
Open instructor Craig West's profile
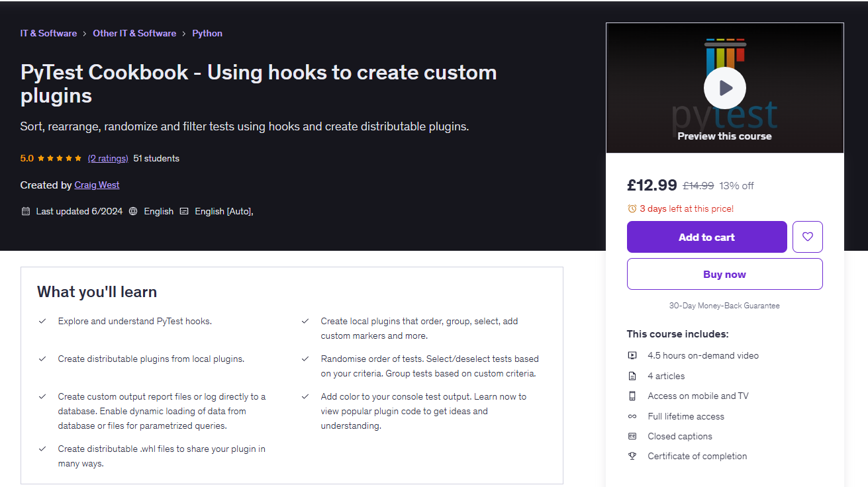tap(97, 185)
